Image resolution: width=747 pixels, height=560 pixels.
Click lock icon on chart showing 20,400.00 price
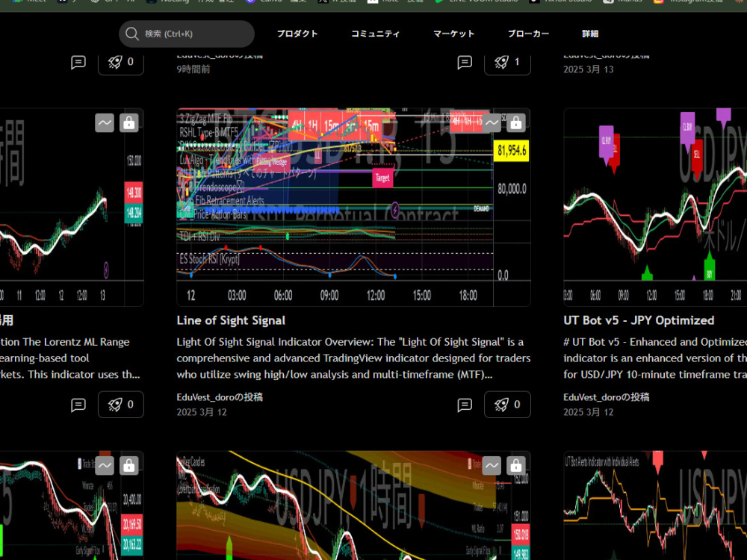click(x=129, y=466)
